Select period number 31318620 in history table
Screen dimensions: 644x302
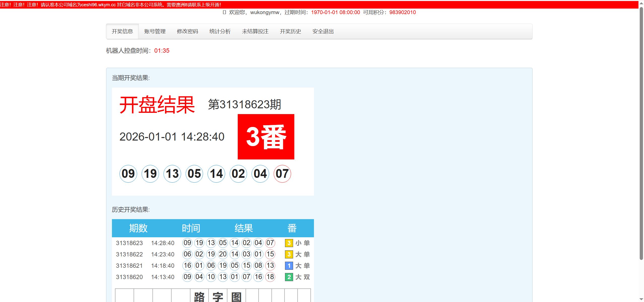click(129, 277)
